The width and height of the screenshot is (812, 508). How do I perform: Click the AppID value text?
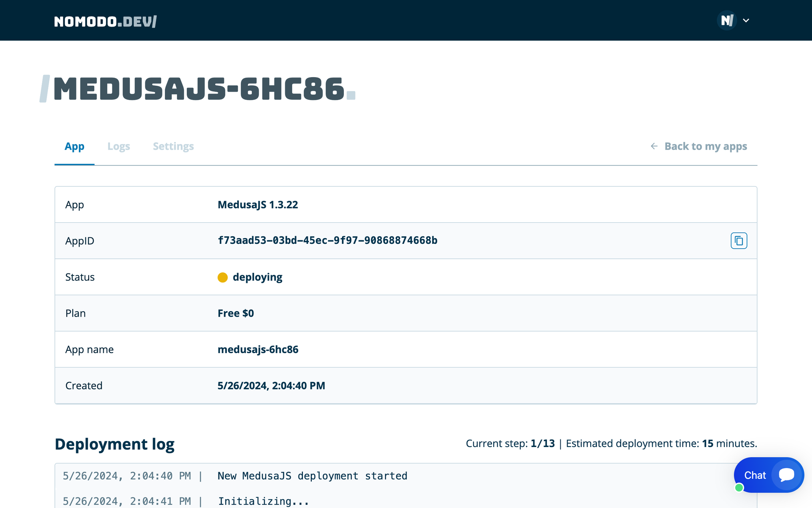pyautogui.click(x=327, y=241)
